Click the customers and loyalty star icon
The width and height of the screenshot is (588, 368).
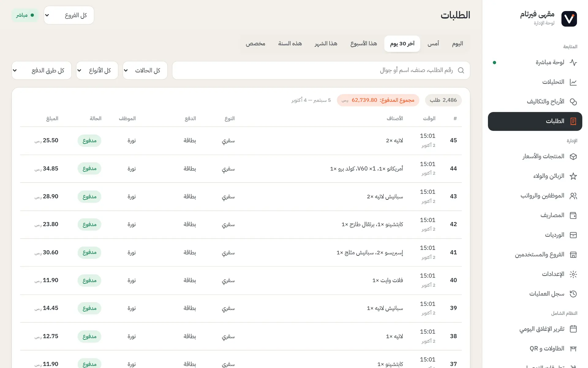pyautogui.click(x=573, y=176)
